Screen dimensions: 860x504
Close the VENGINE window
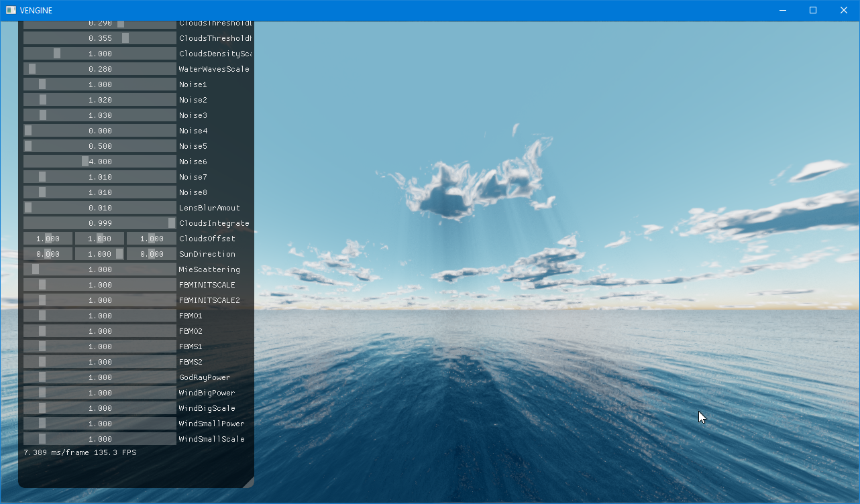(x=844, y=10)
